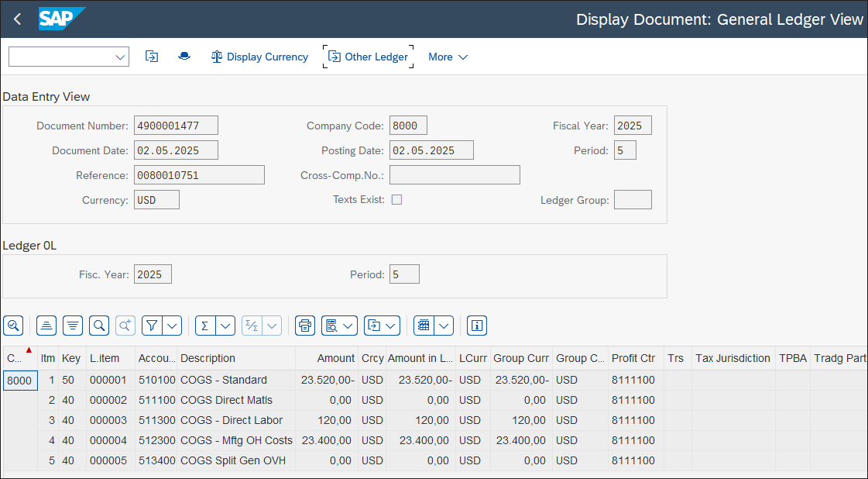The width and height of the screenshot is (868, 479).
Task: Click inside the empty command field combo box
Action: click(x=62, y=57)
